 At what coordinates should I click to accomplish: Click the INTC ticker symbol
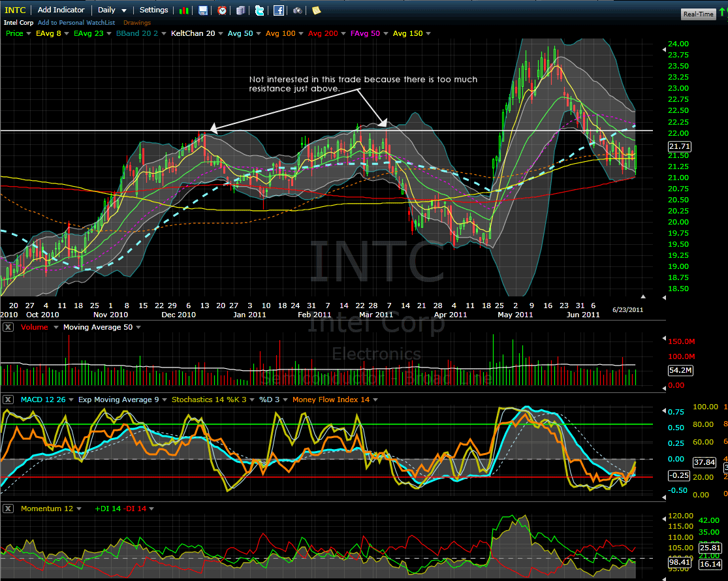point(15,10)
